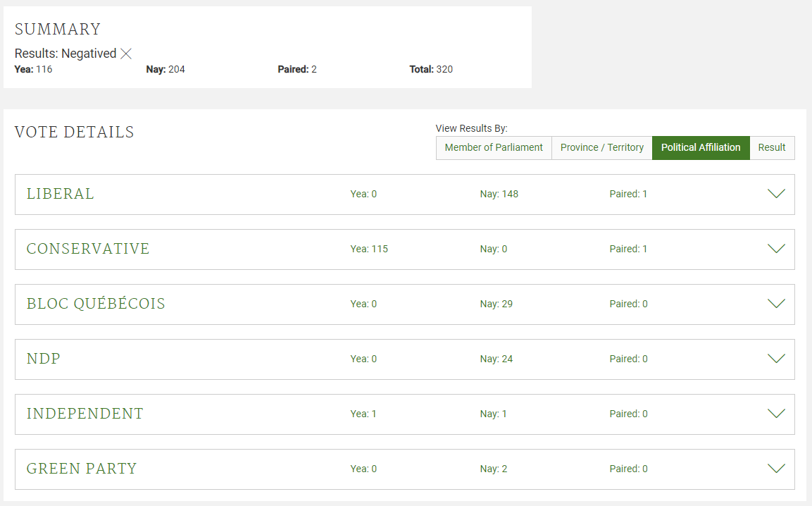
Task: Open the INDEPENDENT party heading
Action: point(85,414)
